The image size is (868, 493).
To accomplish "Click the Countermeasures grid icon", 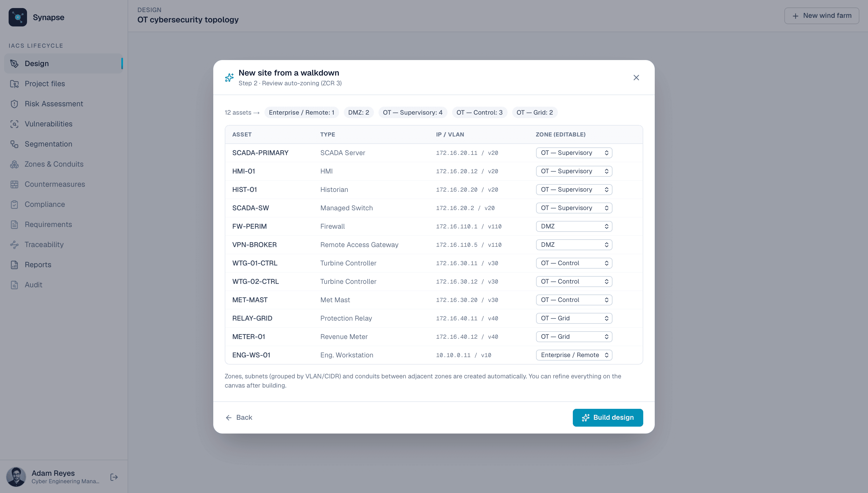I will click(x=14, y=184).
